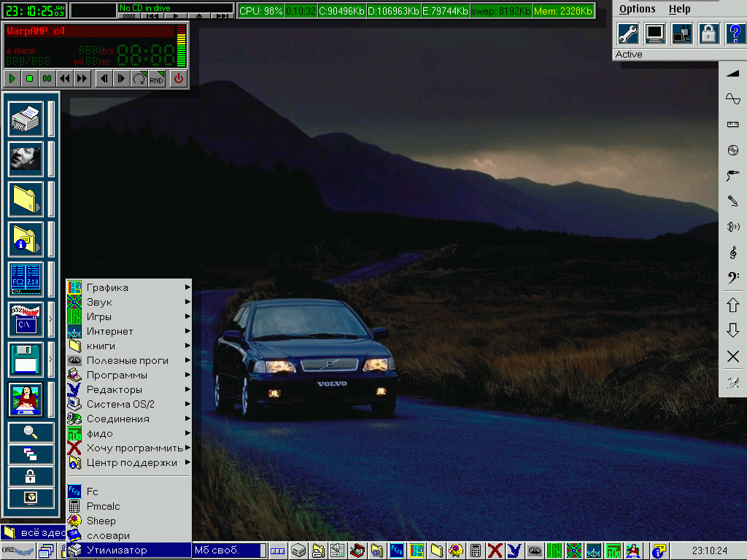The height and width of the screenshot is (560, 747).
Task: Click WarpAMP fast-forward button
Action: 82,79
